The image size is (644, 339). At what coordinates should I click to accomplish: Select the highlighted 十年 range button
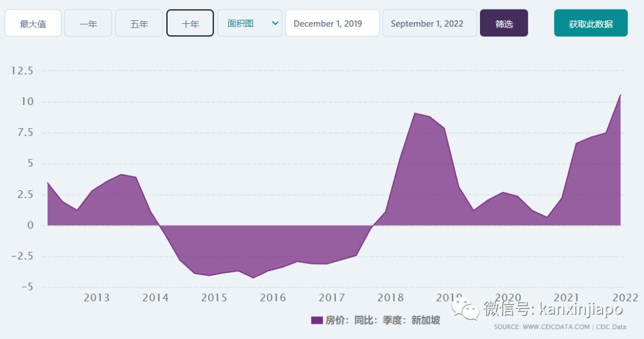click(x=190, y=24)
